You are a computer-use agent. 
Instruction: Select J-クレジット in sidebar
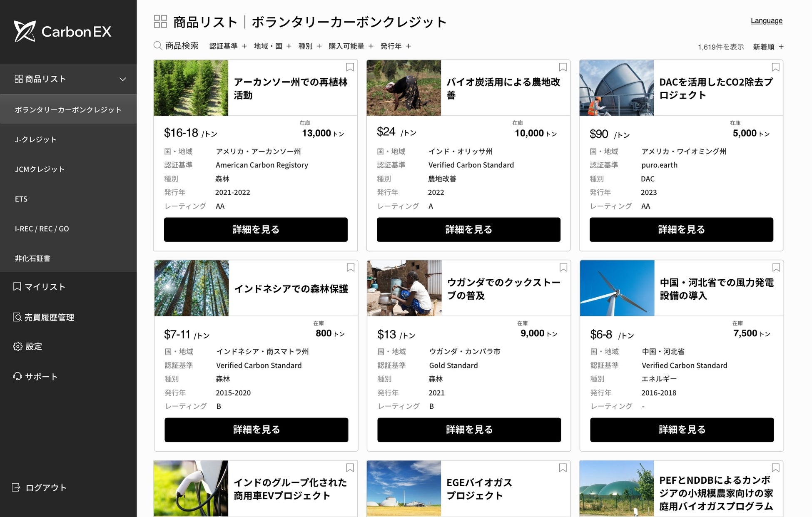[x=36, y=139]
